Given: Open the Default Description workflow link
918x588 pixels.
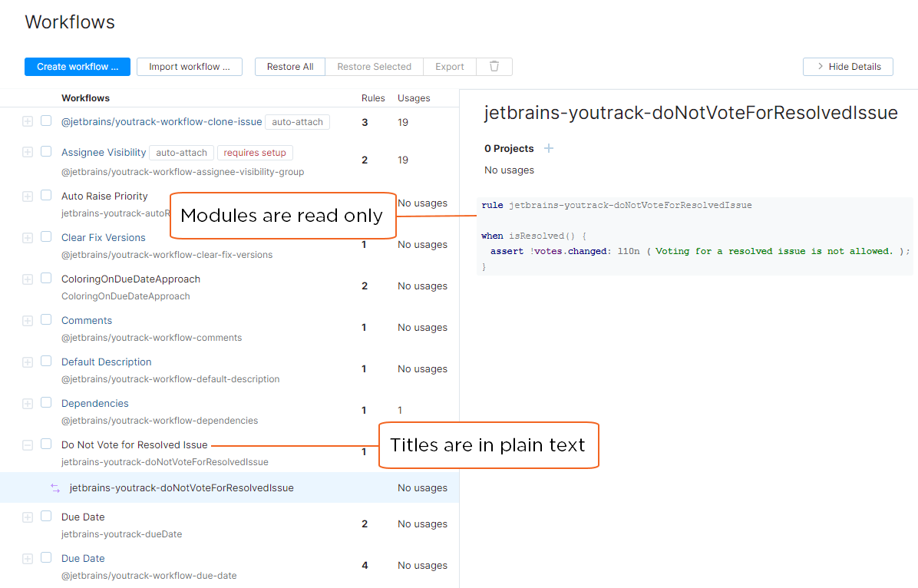Looking at the screenshot, I should pyautogui.click(x=107, y=362).
